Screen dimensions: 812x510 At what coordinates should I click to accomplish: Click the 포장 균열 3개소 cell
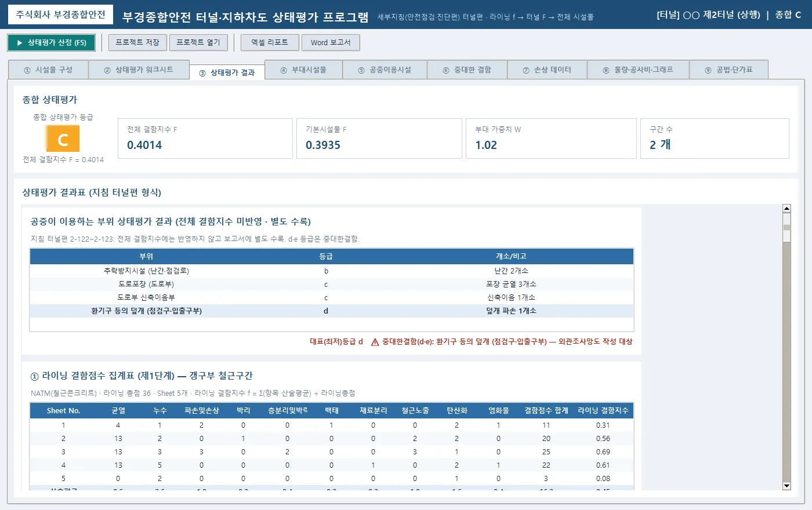click(511, 284)
